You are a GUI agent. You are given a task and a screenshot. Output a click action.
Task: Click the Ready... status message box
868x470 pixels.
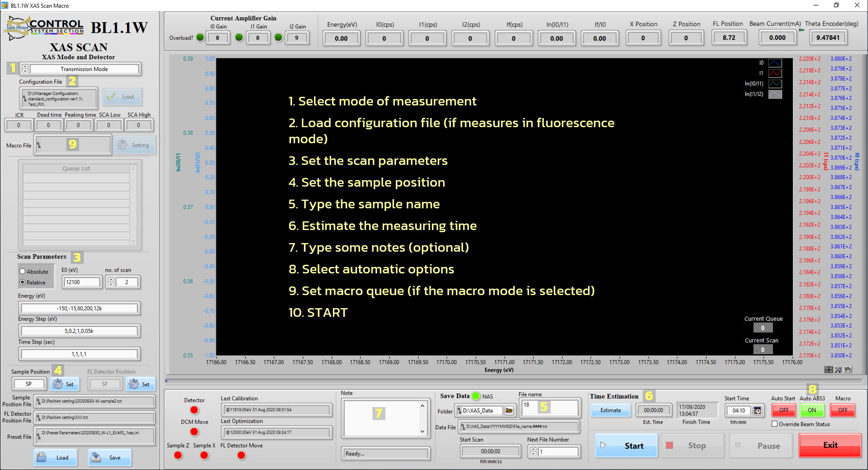(x=385, y=454)
